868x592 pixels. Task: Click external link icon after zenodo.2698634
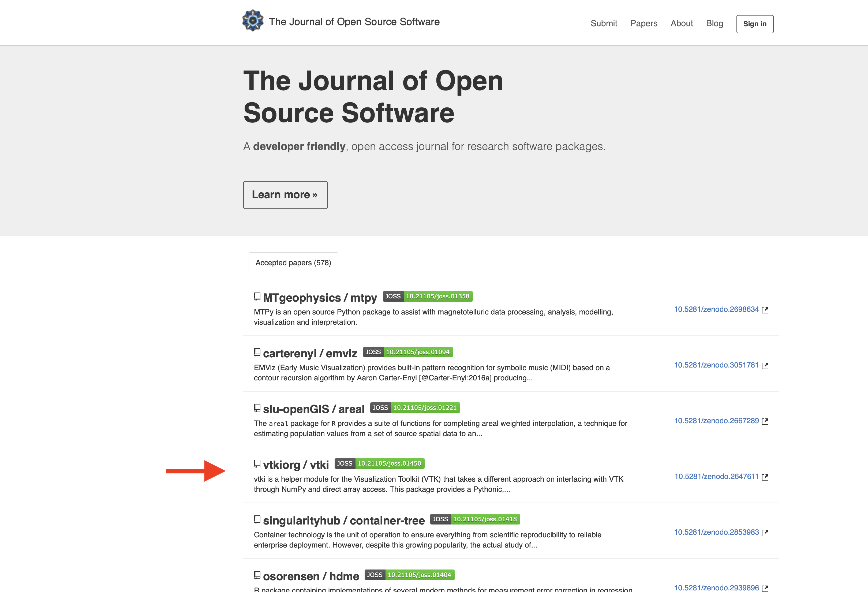765,310
